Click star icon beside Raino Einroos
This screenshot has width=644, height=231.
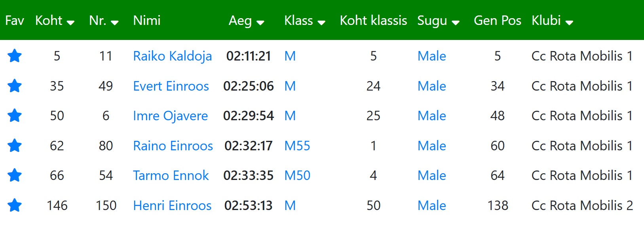point(15,146)
